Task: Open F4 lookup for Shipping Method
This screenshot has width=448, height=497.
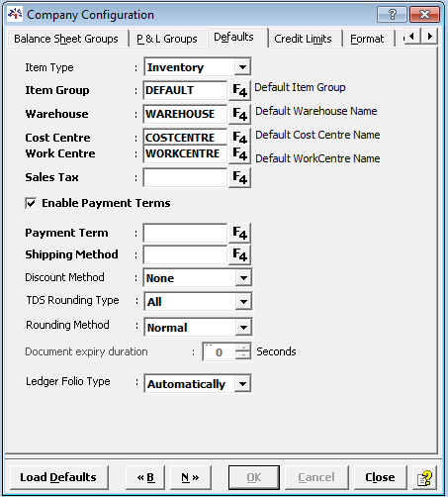Action: (x=239, y=254)
